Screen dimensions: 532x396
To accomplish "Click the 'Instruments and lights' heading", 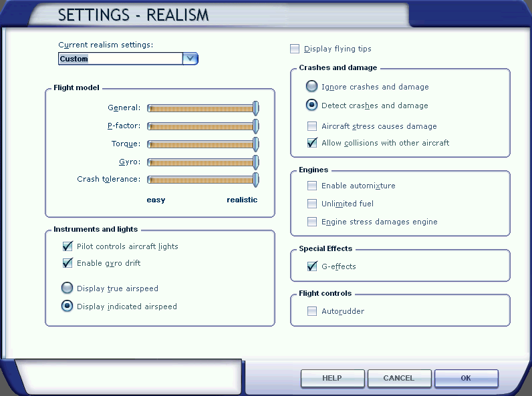I will tap(96, 229).
